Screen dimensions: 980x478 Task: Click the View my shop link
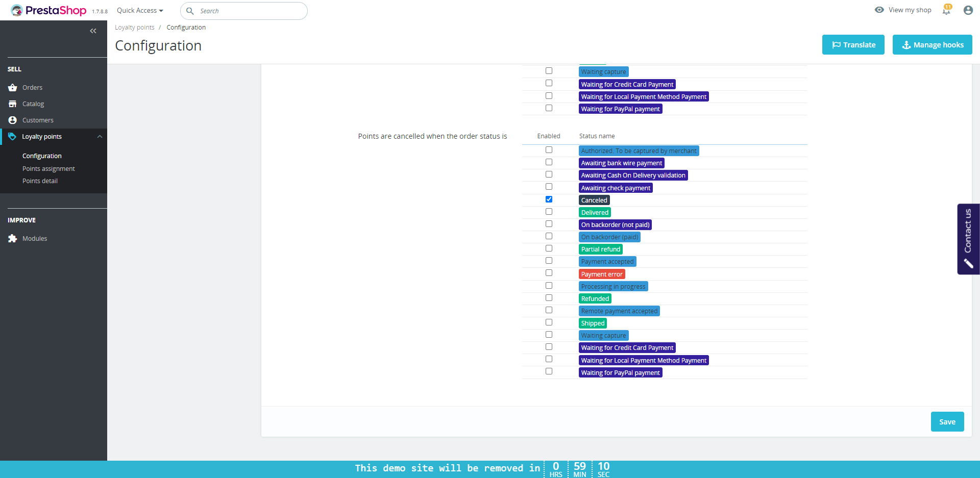pos(910,10)
